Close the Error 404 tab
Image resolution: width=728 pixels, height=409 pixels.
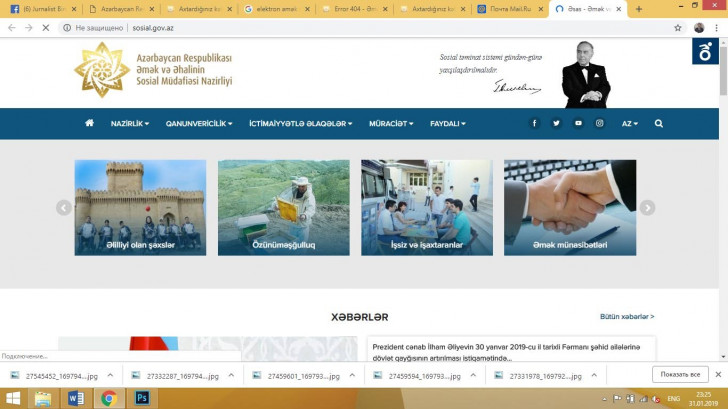385,9
